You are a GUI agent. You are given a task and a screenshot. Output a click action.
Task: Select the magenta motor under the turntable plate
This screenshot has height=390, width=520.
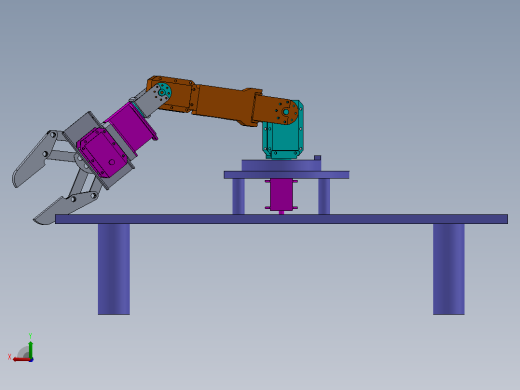[281, 195]
